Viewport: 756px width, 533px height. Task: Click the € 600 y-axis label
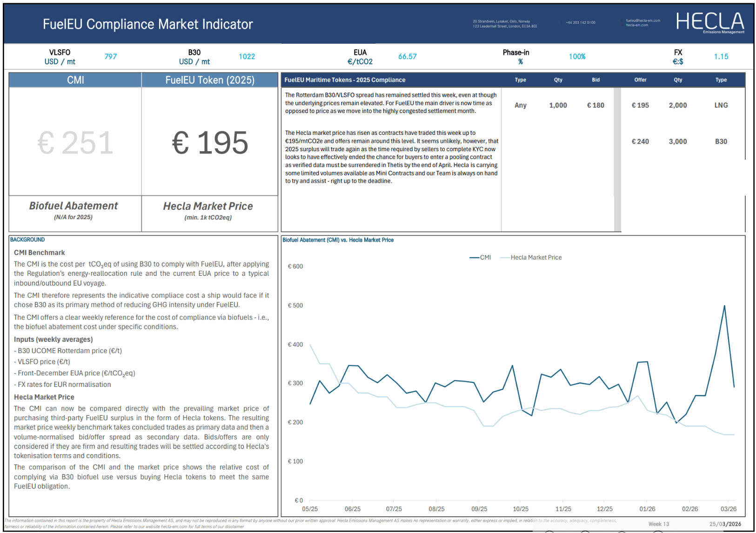click(x=295, y=266)
